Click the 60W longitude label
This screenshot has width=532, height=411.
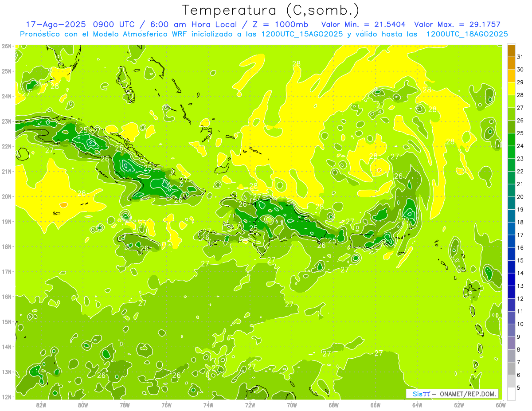tap(501, 405)
